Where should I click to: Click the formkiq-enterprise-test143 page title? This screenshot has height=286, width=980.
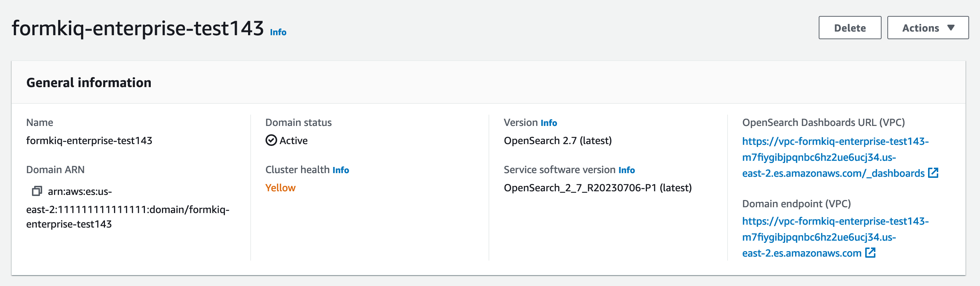pos(138,28)
